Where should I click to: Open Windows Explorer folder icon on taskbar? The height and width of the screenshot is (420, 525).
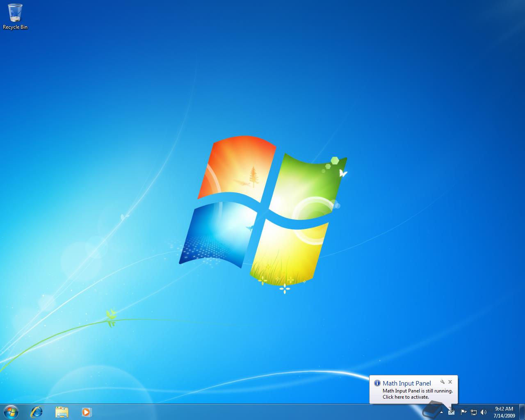pyautogui.click(x=62, y=412)
